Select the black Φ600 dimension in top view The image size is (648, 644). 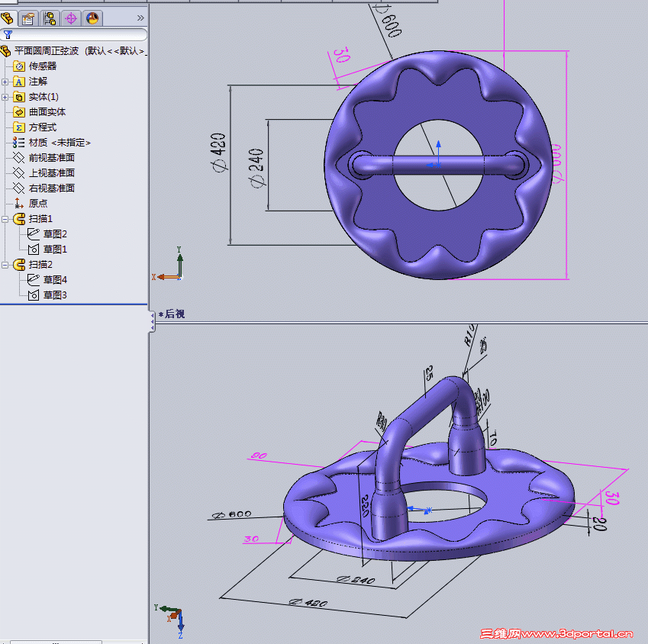point(388,21)
